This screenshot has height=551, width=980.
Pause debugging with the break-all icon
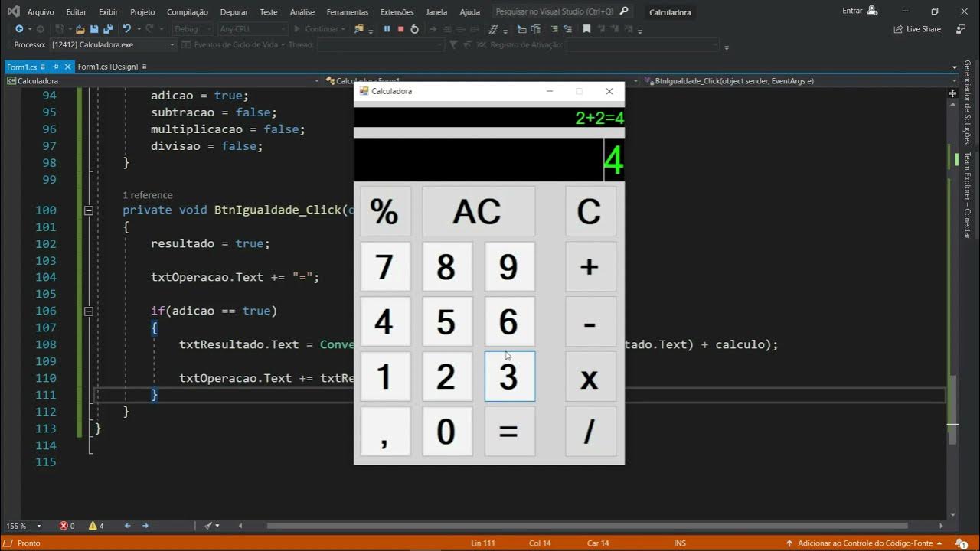click(x=387, y=29)
